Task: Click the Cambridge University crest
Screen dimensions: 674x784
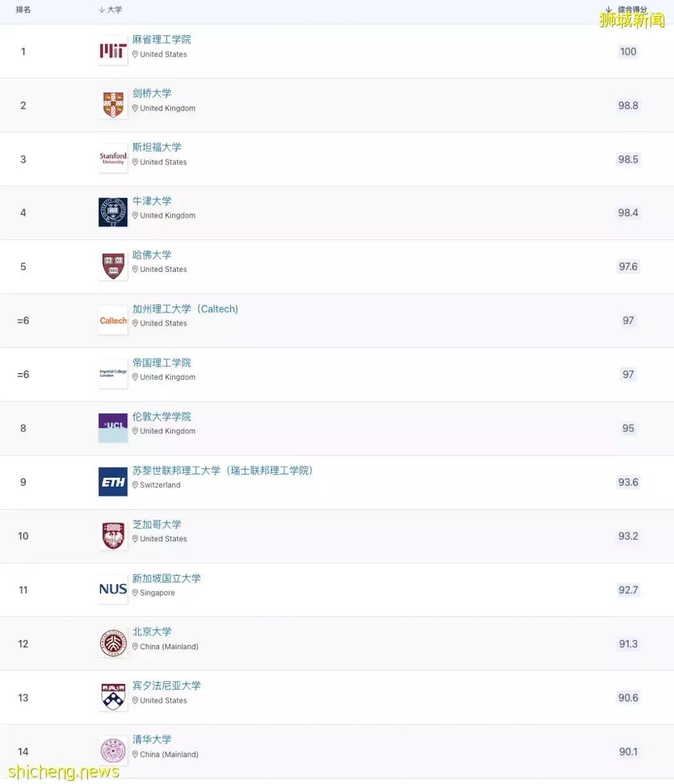Action: [x=113, y=105]
